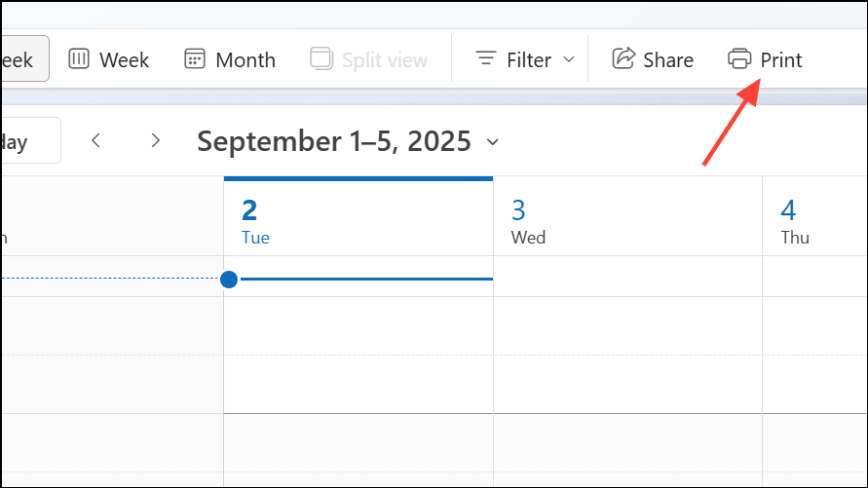Click the current time indicator dot
868x488 pixels.
click(x=229, y=280)
